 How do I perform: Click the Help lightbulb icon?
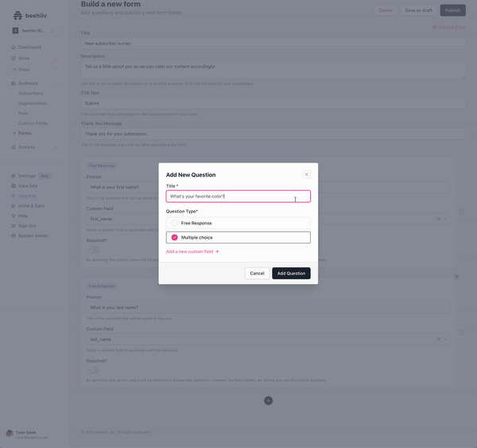pyautogui.click(x=14, y=216)
